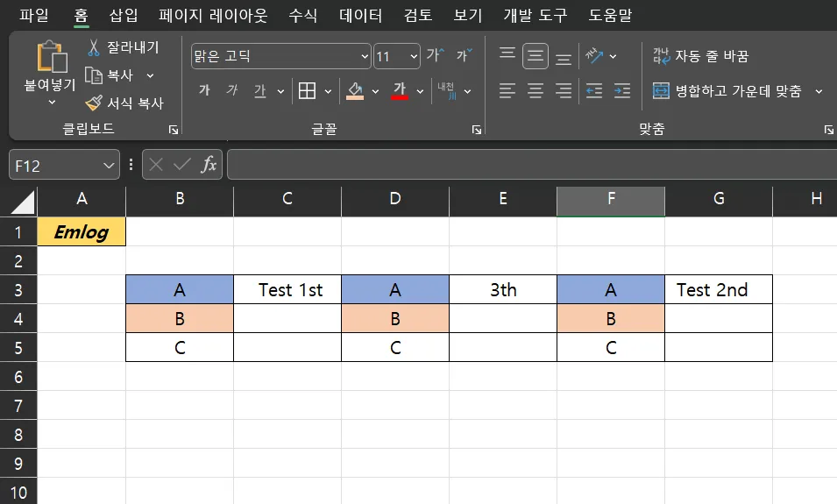
Task: Open the Font group dialog launcher
Action: [x=477, y=130]
